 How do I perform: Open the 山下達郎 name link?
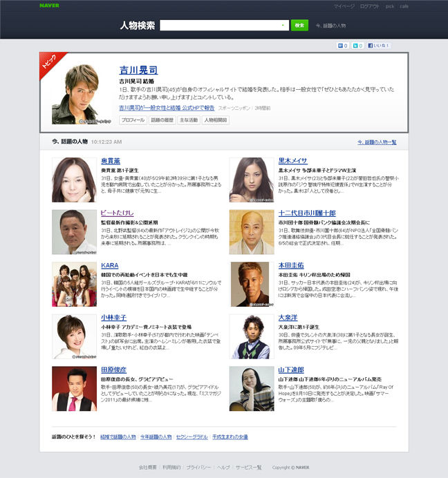[291, 370]
